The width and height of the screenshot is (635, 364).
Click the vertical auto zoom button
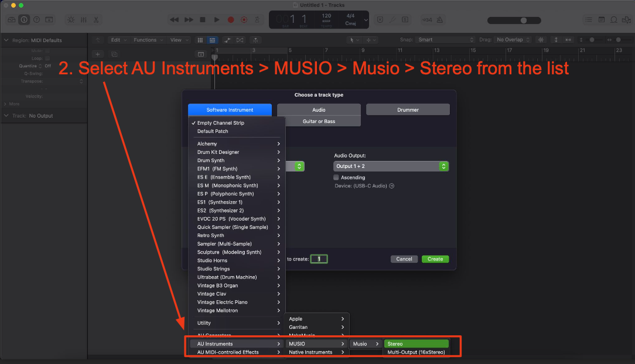[x=556, y=40]
